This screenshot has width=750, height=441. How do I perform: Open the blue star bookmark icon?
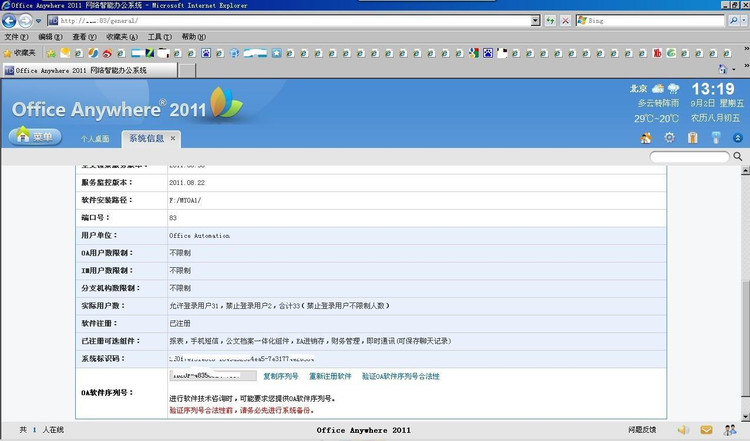click(276, 53)
